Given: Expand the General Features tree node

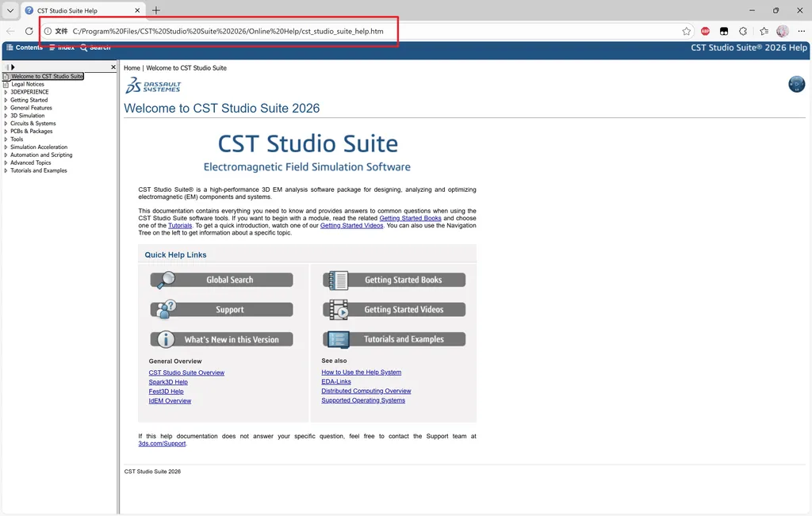Looking at the screenshot, I should pos(6,108).
